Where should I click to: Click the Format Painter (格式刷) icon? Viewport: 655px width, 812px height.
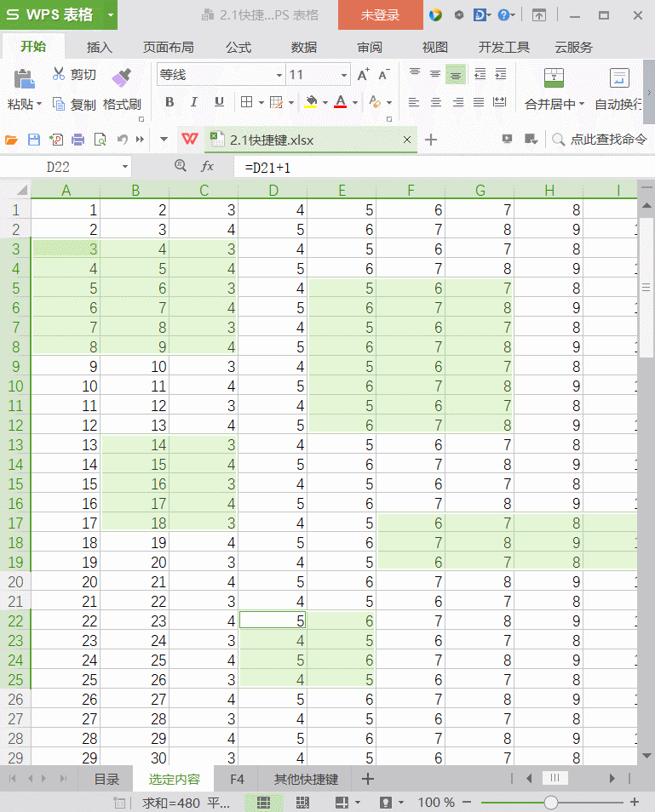(122, 77)
